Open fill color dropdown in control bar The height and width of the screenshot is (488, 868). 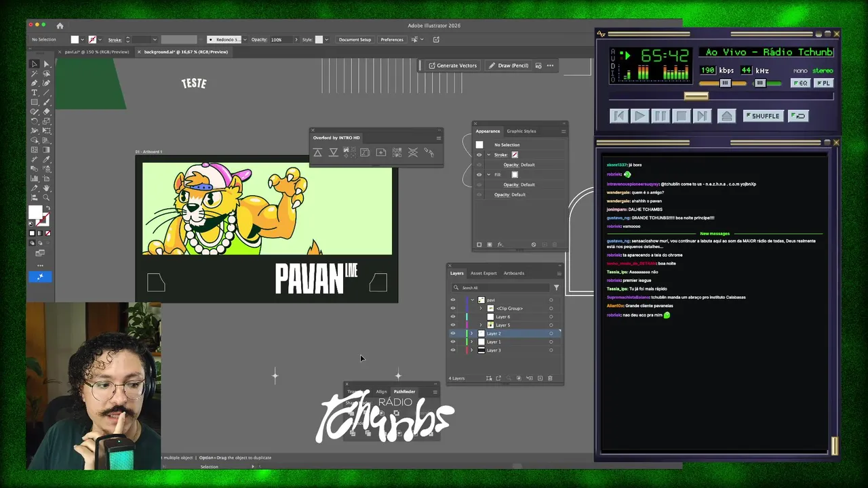pos(83,39)
